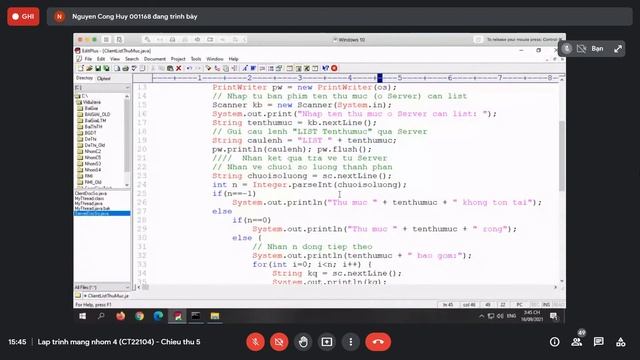Viewport: 640px width, 360px height.
Task: Open Edit menu in EditPlus
Action: point(101,59)
